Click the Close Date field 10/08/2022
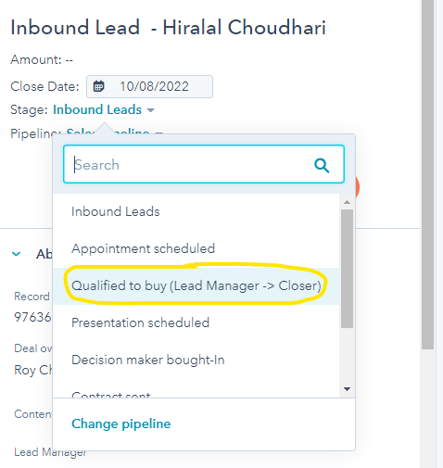443x468 pixels. point(149,86)
